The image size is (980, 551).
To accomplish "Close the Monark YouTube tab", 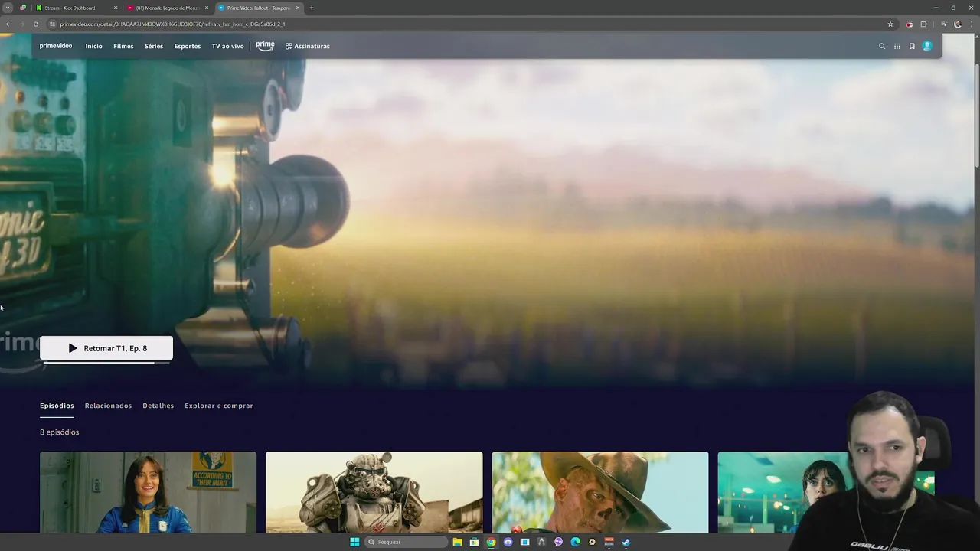I will point(207,8).
